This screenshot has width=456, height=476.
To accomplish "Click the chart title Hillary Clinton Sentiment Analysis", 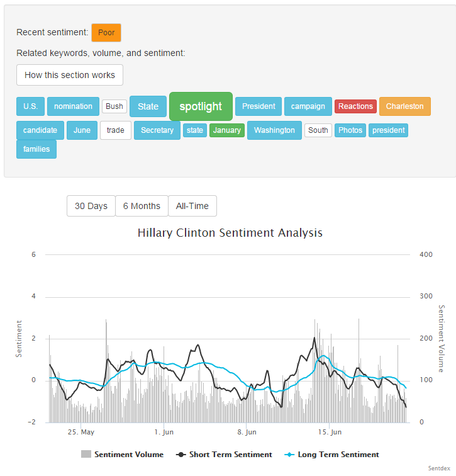I will coord(230,233).
